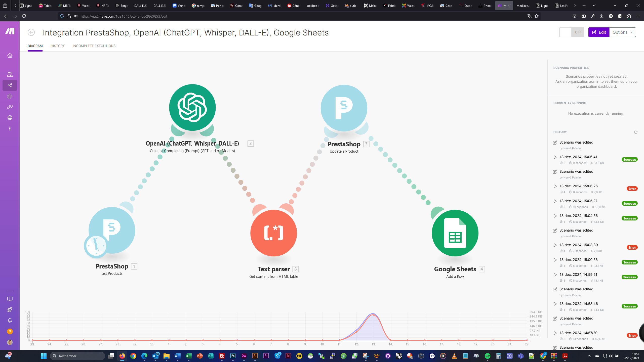Click the Options dropdown button
The height and width of the screenshot is (362, 644).
pos(622,32)
